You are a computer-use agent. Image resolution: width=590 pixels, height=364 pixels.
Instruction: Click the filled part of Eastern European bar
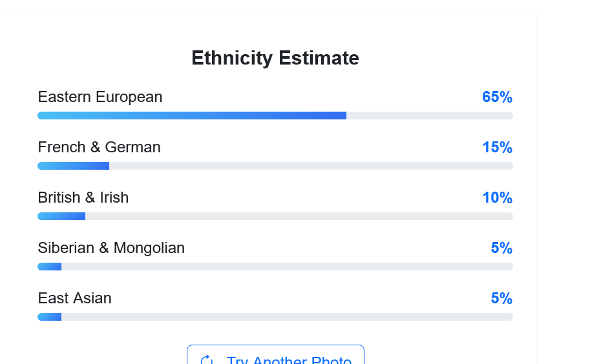coord(192,116)
